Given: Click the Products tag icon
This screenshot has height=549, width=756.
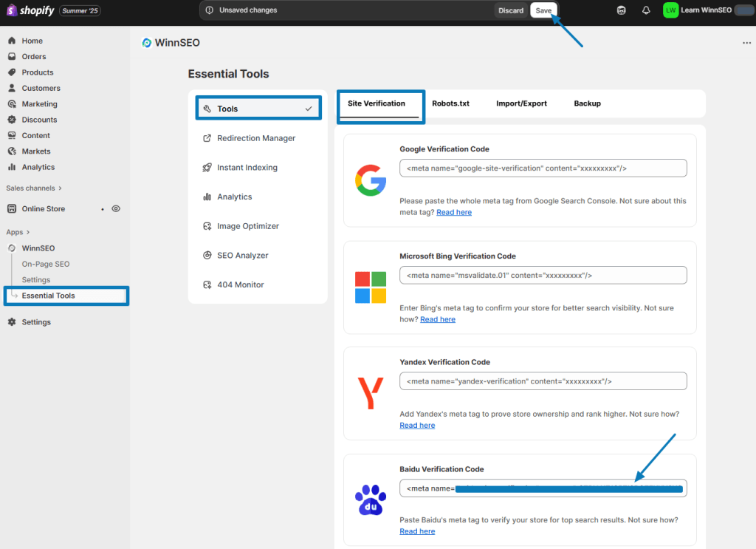Looking at the screenshot, I should coord(12,72).
